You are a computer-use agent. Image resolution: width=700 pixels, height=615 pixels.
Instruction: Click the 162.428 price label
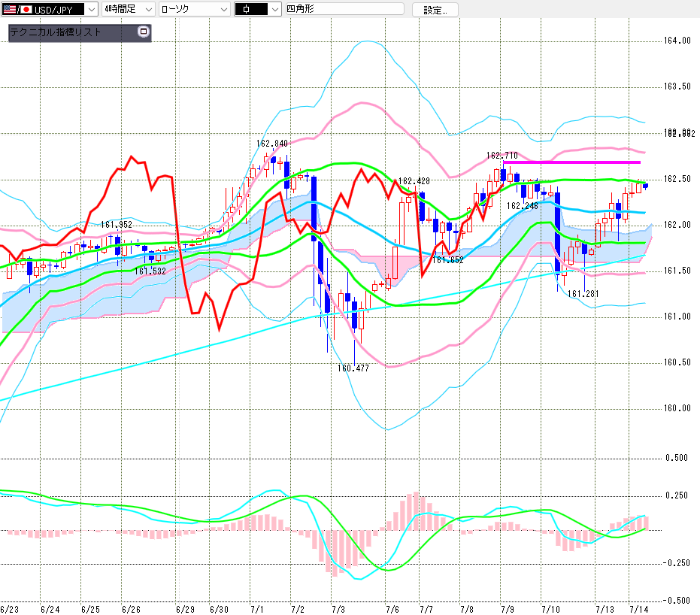[414, 180]
